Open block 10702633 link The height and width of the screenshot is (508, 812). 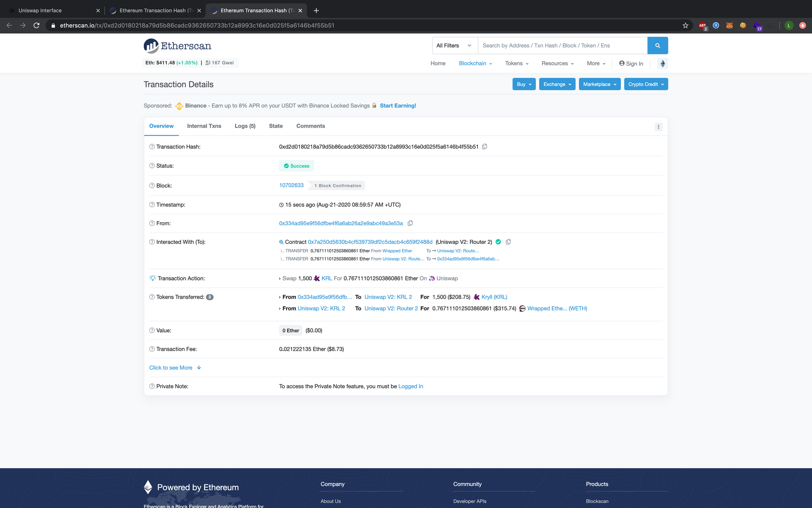[x=291, y=185]
